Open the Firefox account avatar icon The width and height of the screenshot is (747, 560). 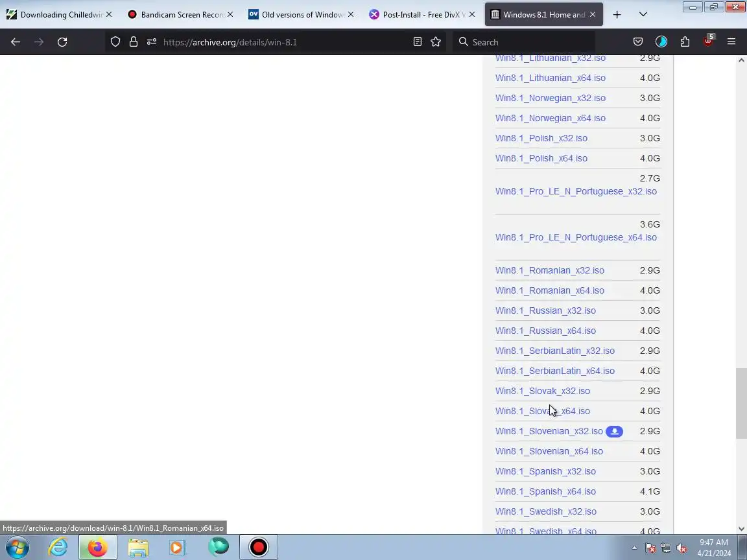point(661,42)
